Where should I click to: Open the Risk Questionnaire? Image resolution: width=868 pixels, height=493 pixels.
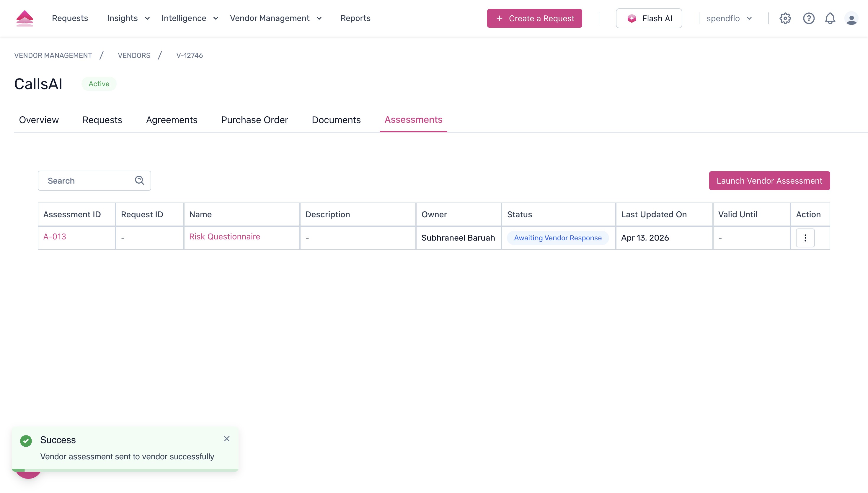[224, 237]
